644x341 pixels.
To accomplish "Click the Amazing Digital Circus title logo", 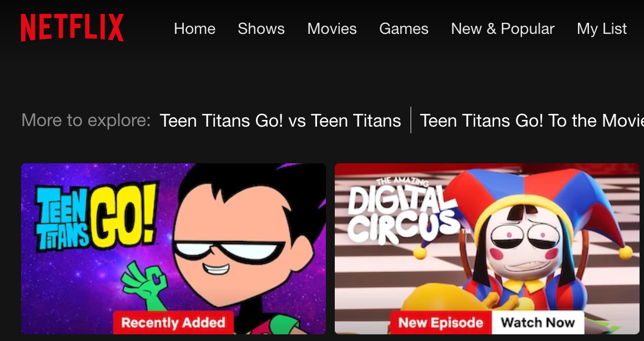I will (x=404, y=210).
